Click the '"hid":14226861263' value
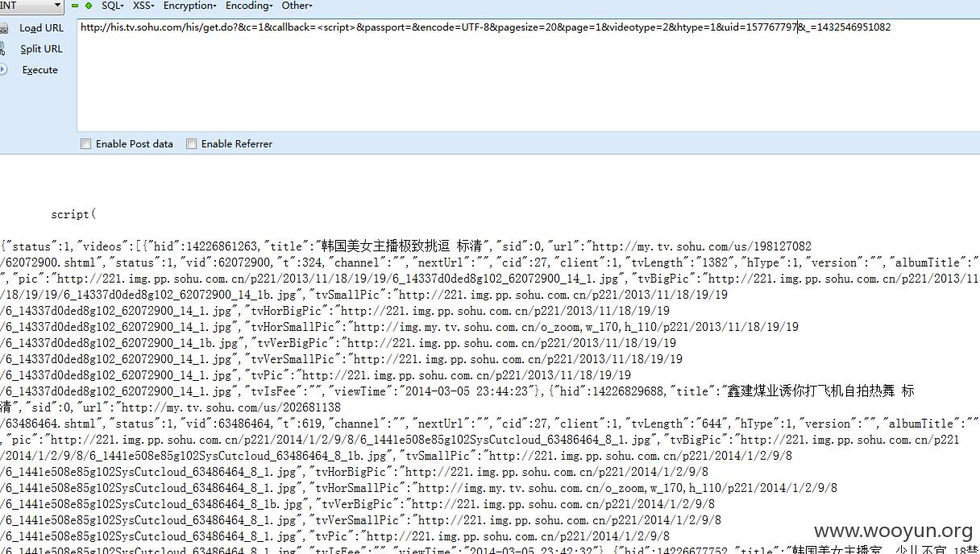The width and height of the screenshot is (980, 554). click(203, 246)
